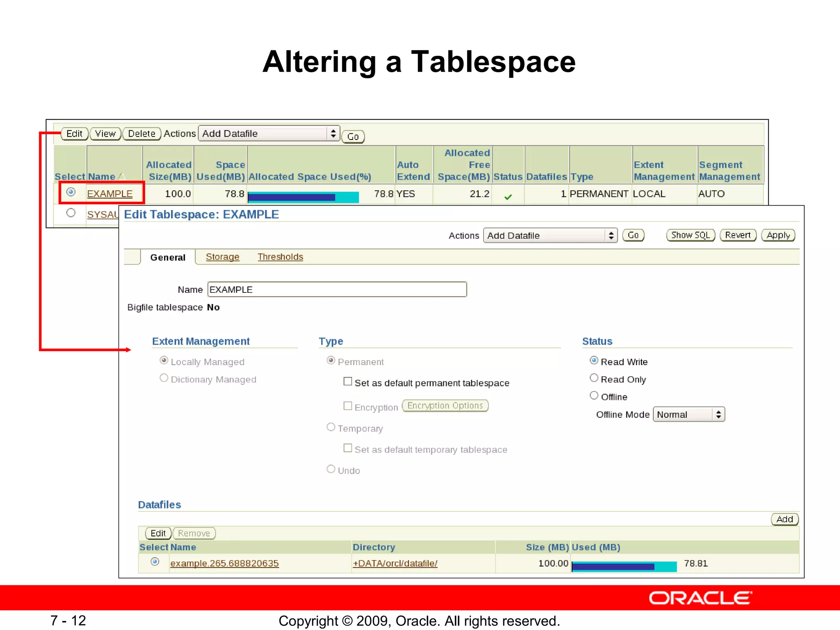Sort by the Name column header

coord(101,177)
